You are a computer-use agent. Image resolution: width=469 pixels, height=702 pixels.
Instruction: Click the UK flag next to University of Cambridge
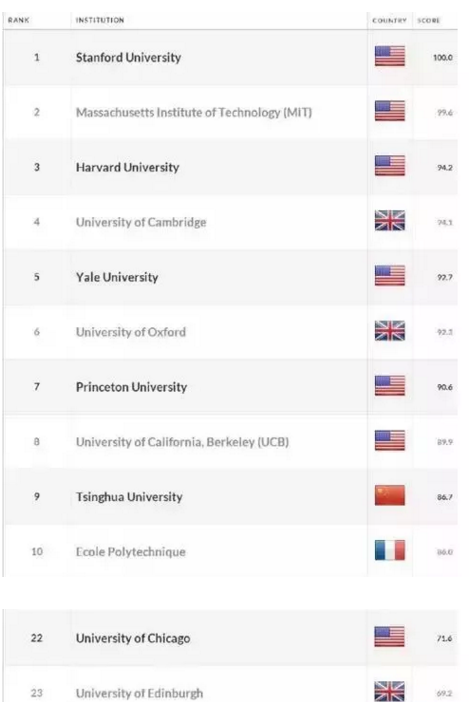390,220
